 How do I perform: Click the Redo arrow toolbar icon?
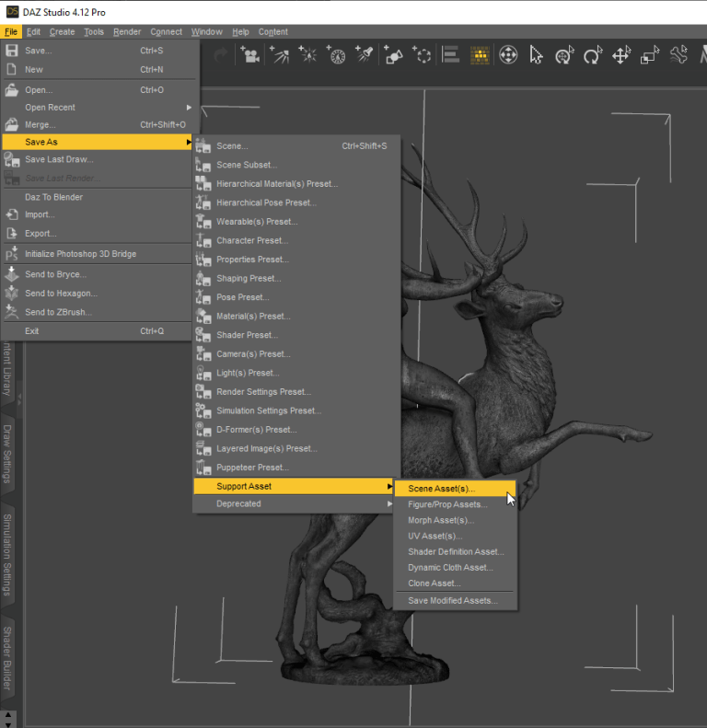221,55
